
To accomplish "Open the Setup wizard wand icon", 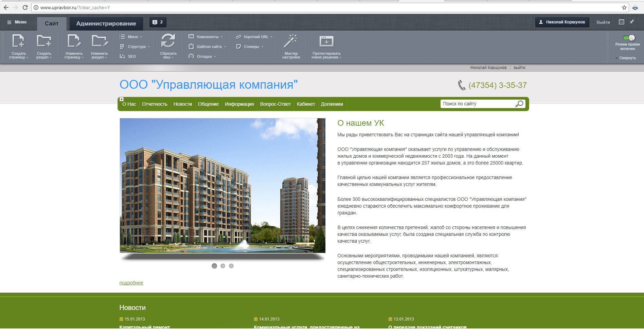I will pyautogui.click(x=291, y=41).
